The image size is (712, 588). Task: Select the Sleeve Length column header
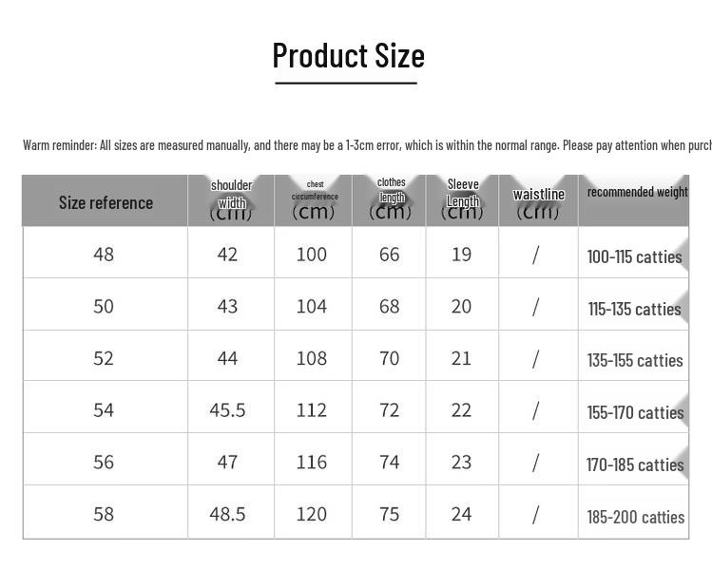tap(462, 199)
